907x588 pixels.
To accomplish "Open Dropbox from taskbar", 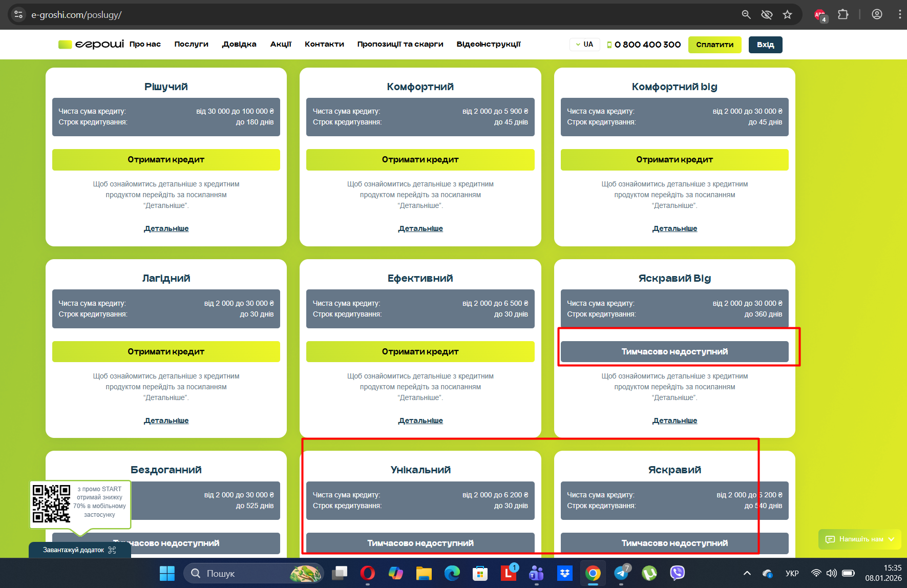I will 565,573.
